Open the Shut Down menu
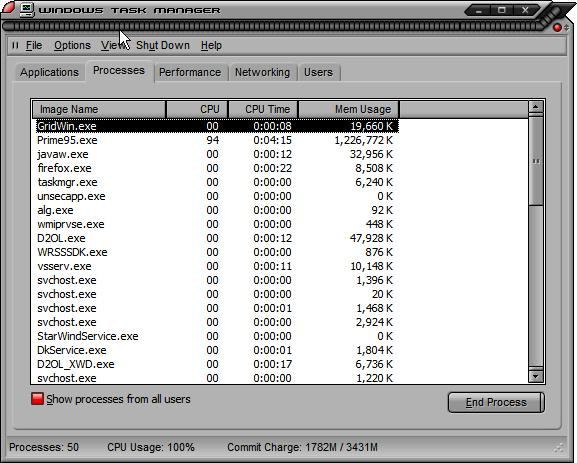The height and width of the screenshot is (463, 577). (x=163, y=45)
